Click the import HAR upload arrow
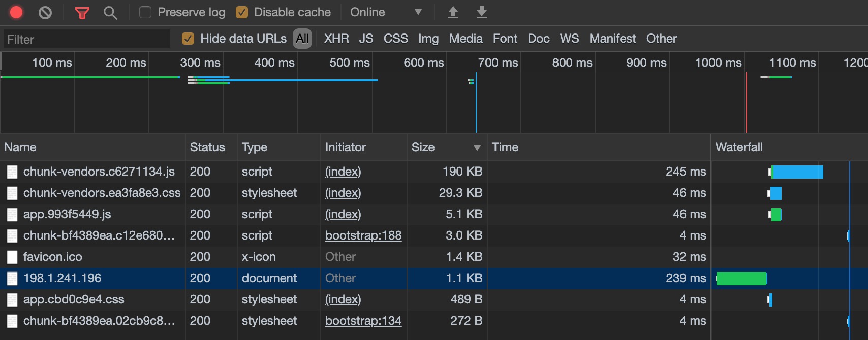868x340 pixels. [453, 12]
